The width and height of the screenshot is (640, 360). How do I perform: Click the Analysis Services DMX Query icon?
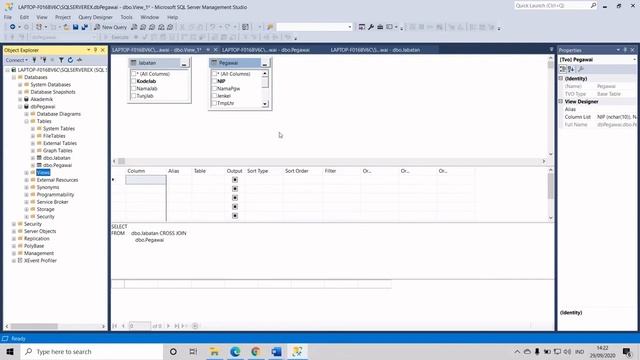pos(152,27)
